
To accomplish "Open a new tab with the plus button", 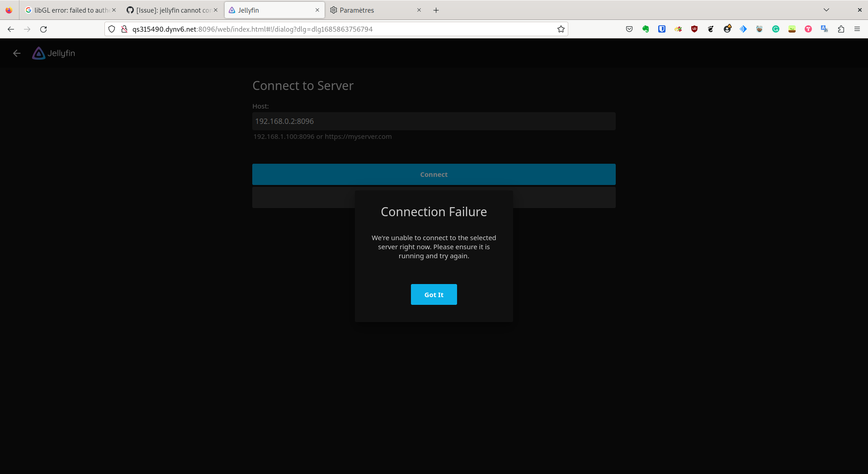I will point(436,10).
